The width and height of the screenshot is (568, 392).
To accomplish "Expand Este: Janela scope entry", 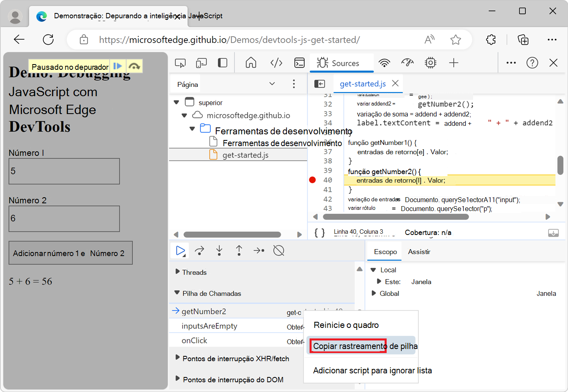I will (x=379, y=281).
